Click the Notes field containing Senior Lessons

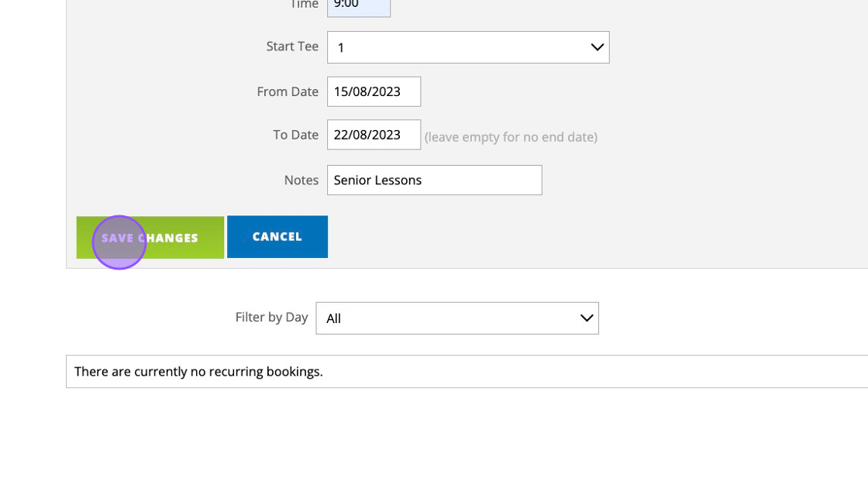434,181
